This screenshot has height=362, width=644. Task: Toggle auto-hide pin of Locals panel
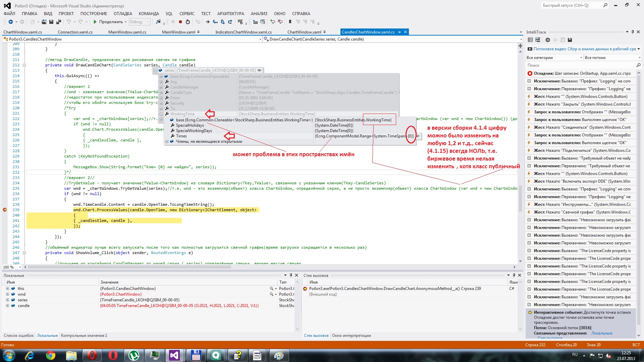coord(291,276)
